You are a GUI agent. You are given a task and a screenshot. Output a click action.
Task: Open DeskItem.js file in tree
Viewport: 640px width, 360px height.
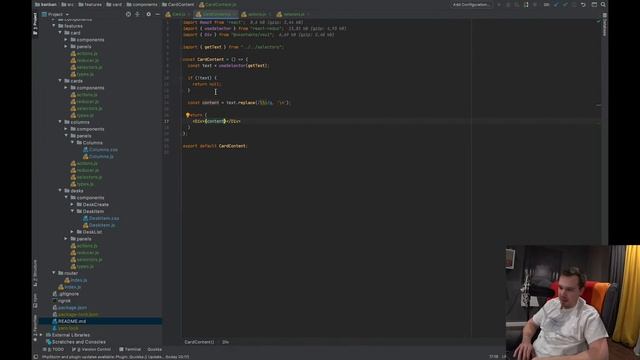coord(99,225)
